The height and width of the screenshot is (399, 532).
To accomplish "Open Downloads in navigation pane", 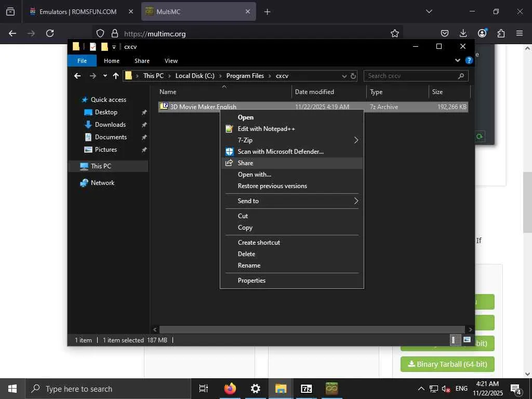I will click(110, 125).
